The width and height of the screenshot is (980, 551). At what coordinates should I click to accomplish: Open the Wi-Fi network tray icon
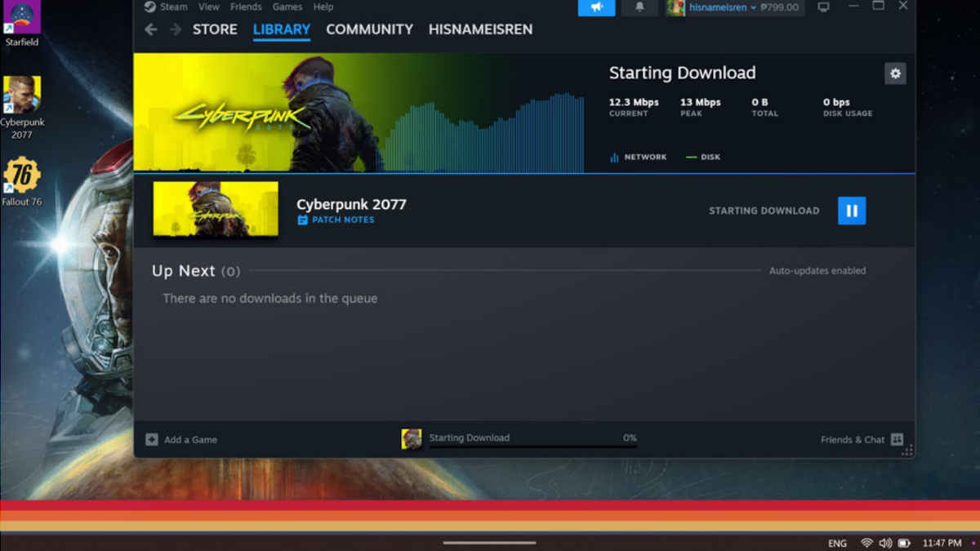tap(866, 543)
